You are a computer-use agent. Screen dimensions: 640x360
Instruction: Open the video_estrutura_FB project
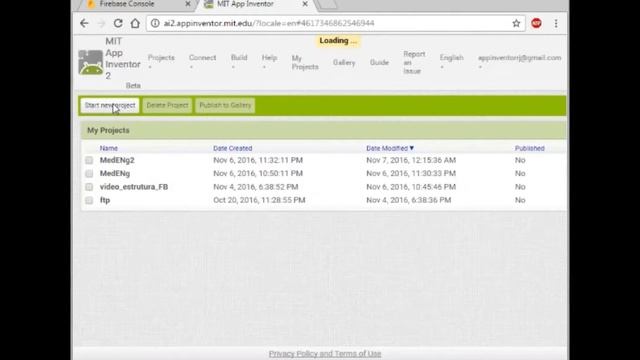point(134,187)
